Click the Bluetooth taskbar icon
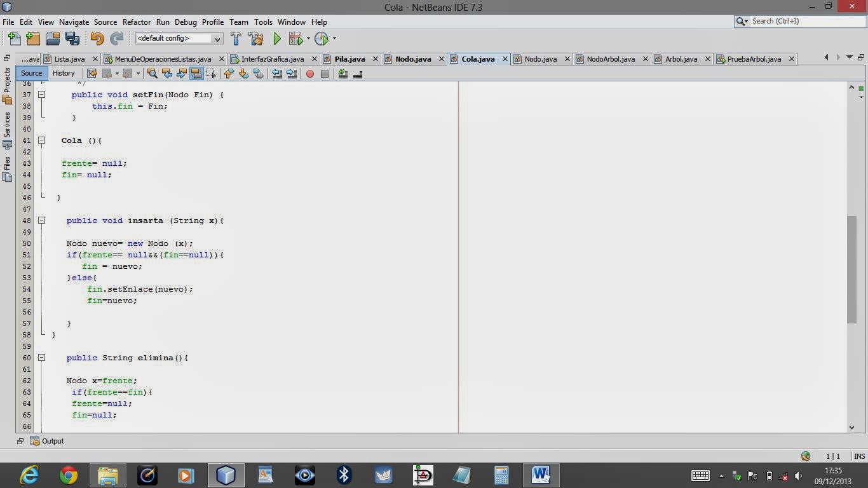This screenshot has height=488, width=868. tap(344, 475)
